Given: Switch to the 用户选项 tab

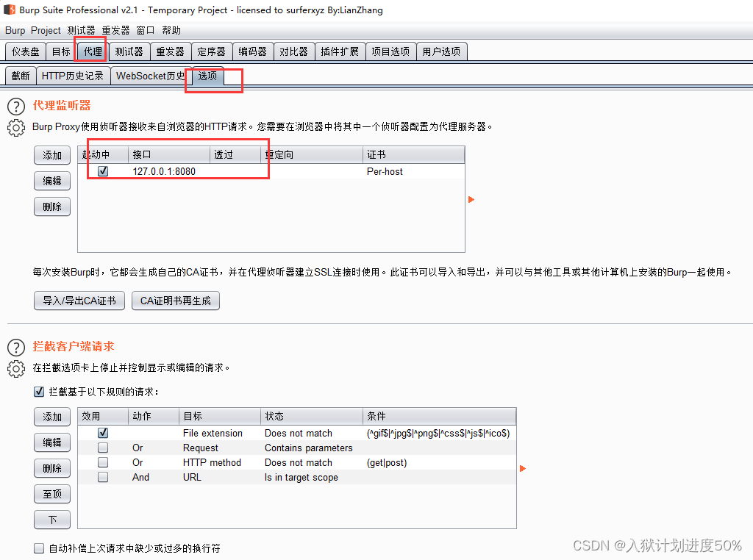Looking at the screenshot, I should click(x=441, y=52).
